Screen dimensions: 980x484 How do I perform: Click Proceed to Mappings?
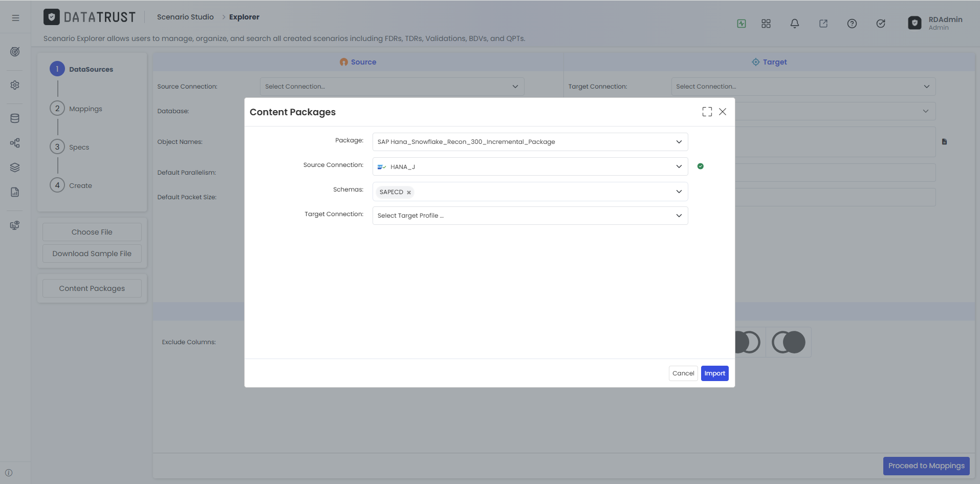pos(926,466)
